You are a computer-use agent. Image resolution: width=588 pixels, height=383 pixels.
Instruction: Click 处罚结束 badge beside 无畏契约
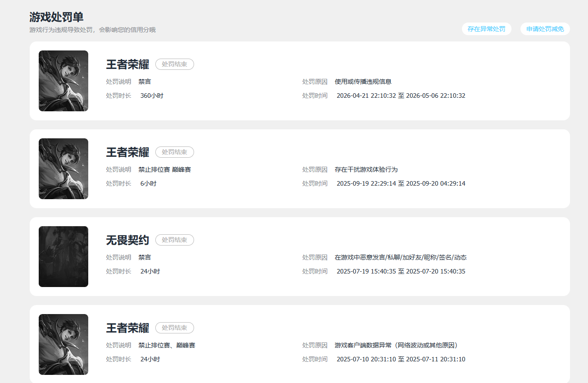pos(175,240)
